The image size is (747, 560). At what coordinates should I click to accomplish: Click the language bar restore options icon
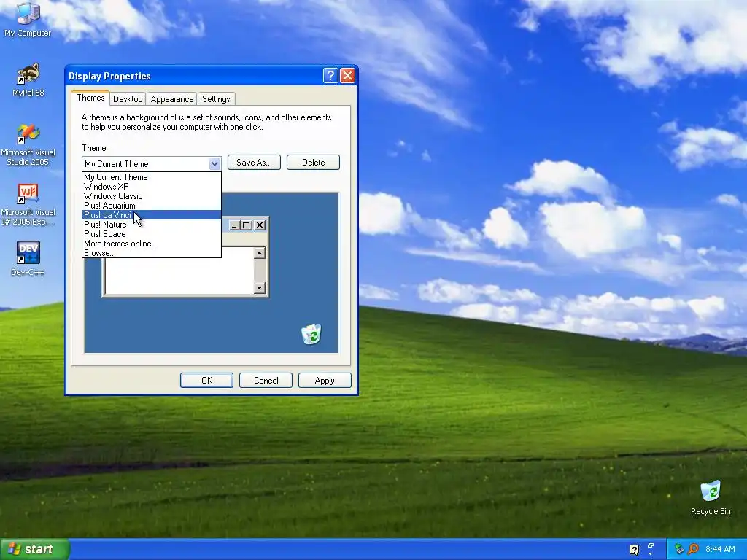pyautogui.click(x=651, y=545)
